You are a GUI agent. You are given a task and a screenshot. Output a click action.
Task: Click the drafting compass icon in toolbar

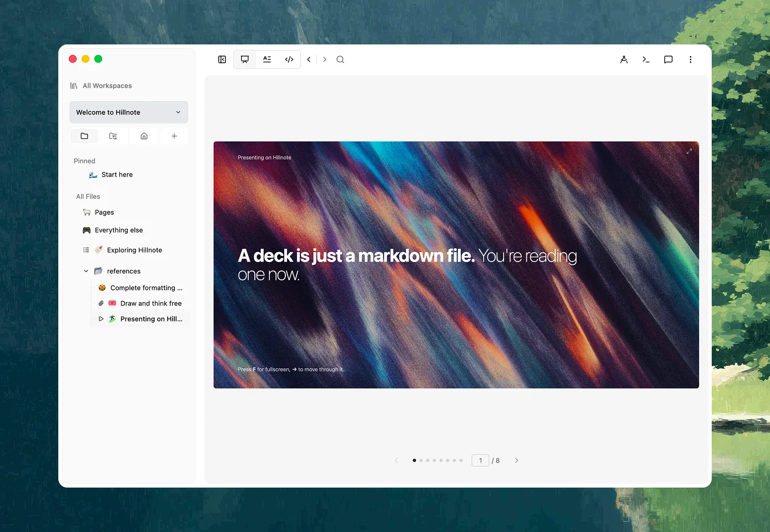pos(624,59)
